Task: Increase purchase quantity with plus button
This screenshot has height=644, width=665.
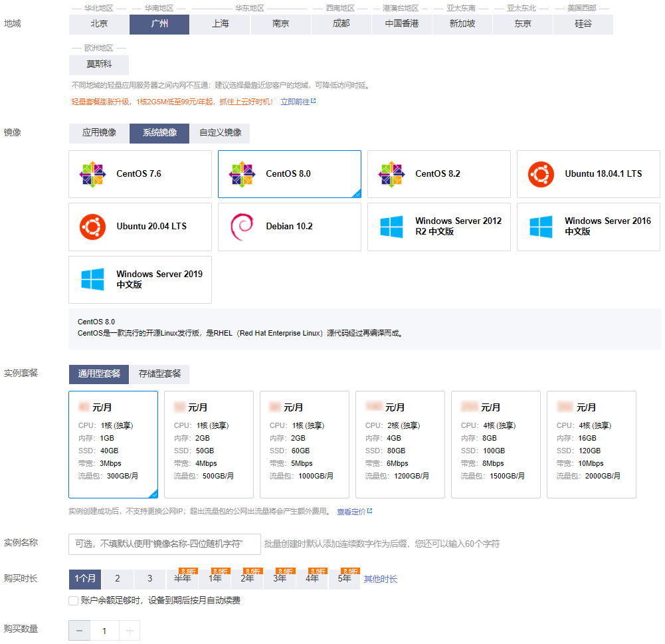Action: coord(130,631)
